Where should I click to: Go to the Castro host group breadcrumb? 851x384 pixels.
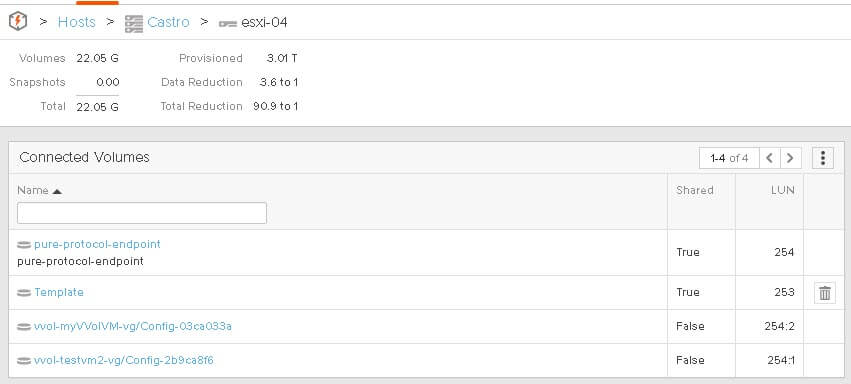(168, 22)
